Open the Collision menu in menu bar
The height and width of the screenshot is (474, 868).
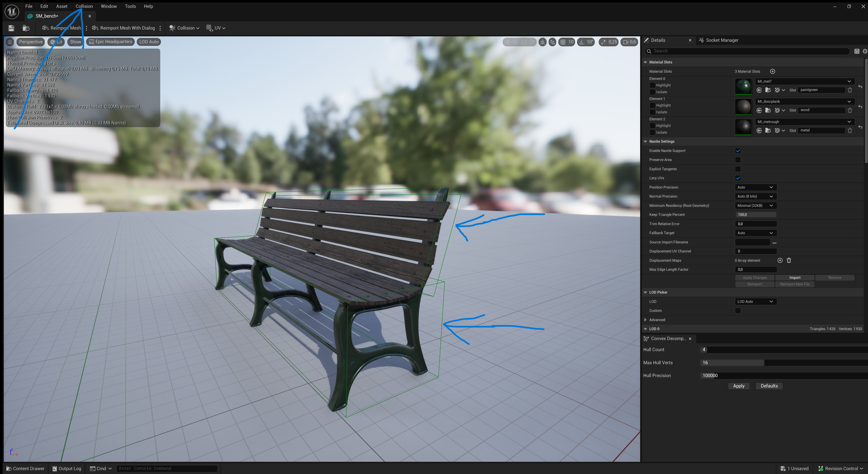[x=84, y=6]
